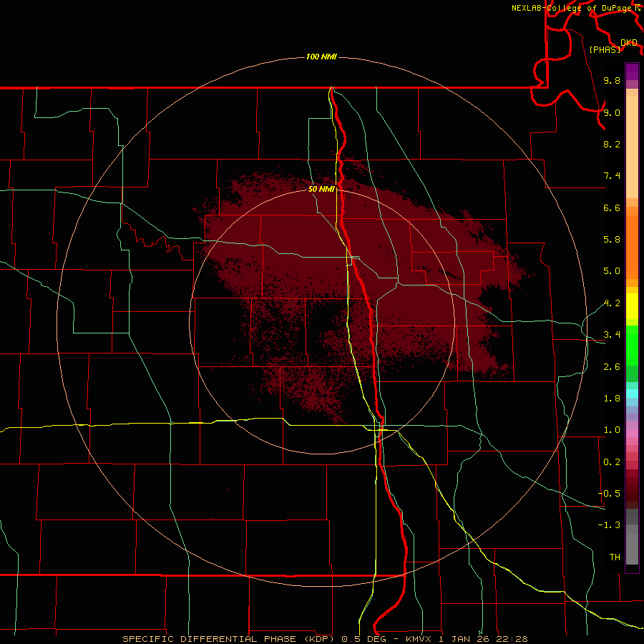Select the -0.5 value on the color scale

point(609,494)
